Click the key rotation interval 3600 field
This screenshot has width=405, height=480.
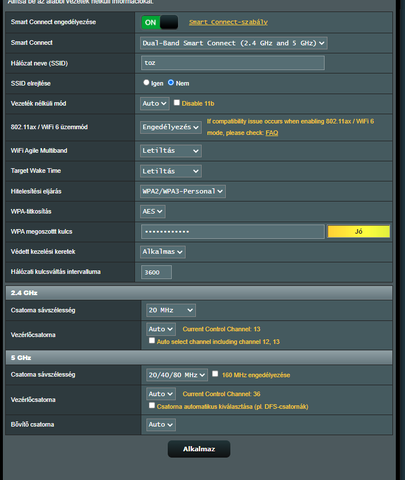click(x=156, y=272)
